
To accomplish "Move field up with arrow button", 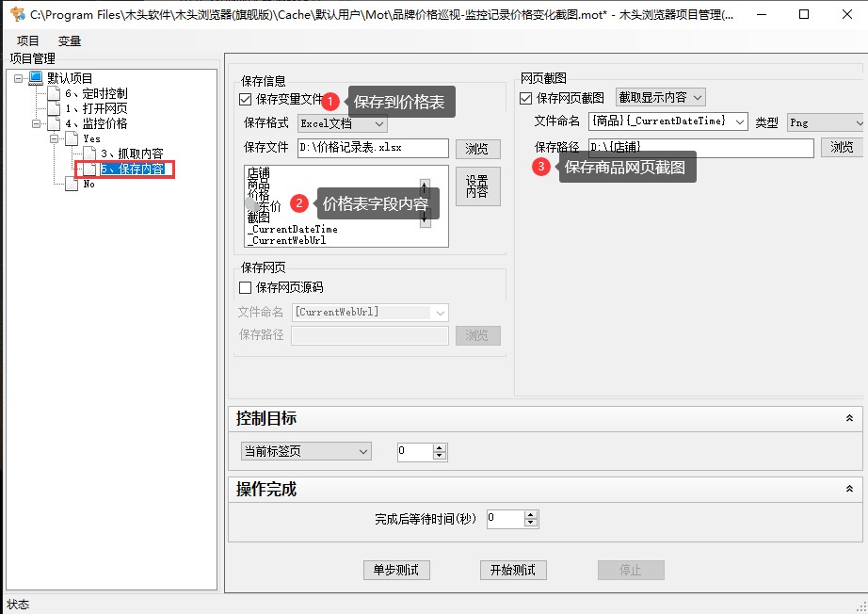I will [425, 187].
